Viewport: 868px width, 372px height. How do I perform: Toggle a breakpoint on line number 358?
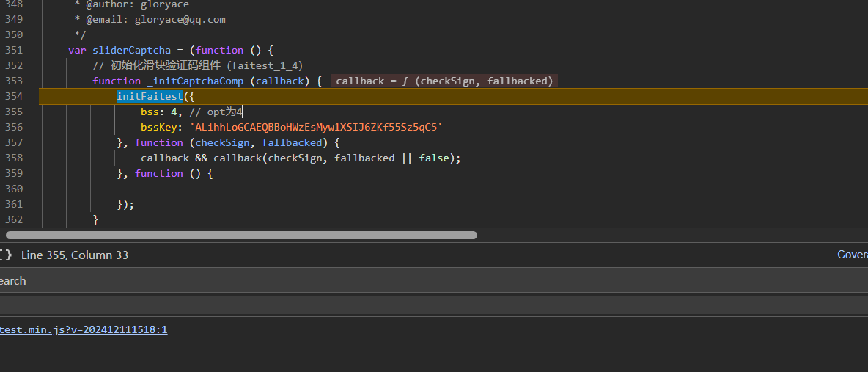[x=14, y=158]
